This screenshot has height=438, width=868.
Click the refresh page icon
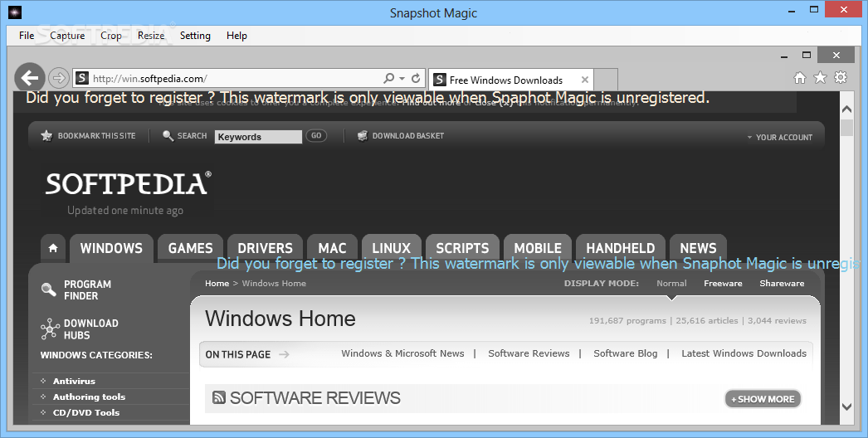(x=416, y=78)
